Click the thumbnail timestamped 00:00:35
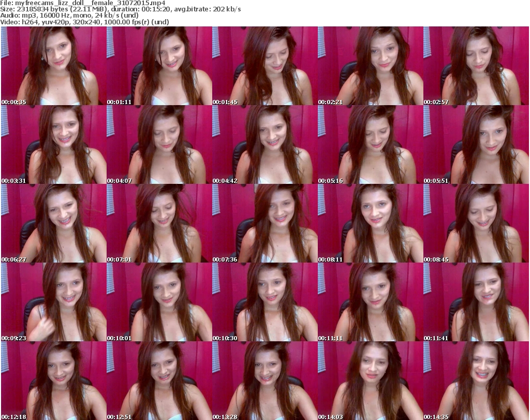530x420 pixels. (x=53, y=66)
